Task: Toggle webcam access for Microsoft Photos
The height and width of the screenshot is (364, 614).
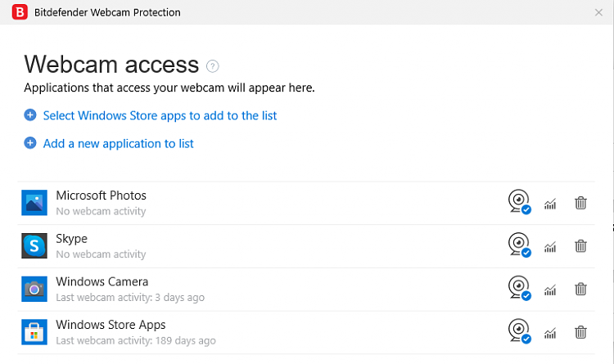Action: tap(519, 202)
